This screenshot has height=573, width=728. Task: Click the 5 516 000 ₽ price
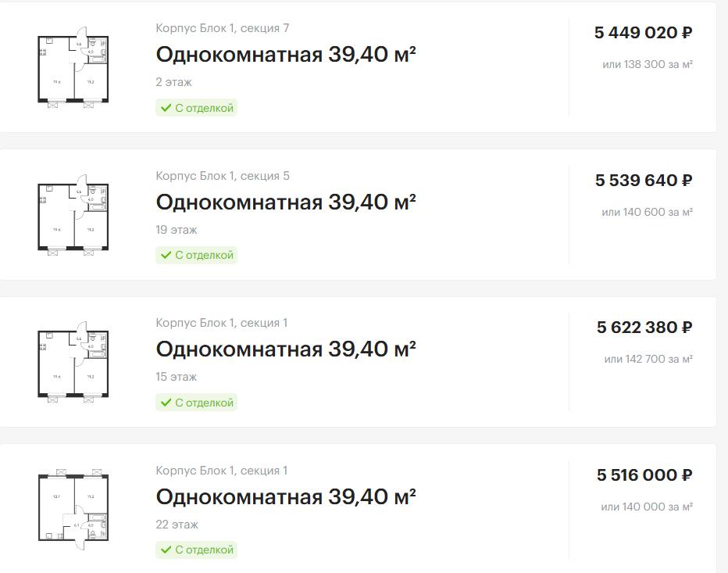tap(644, 475)
